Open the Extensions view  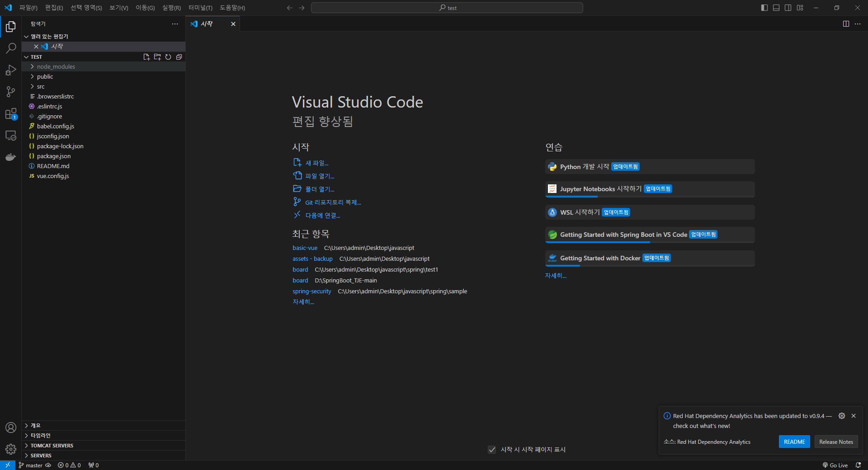(11, 113)
